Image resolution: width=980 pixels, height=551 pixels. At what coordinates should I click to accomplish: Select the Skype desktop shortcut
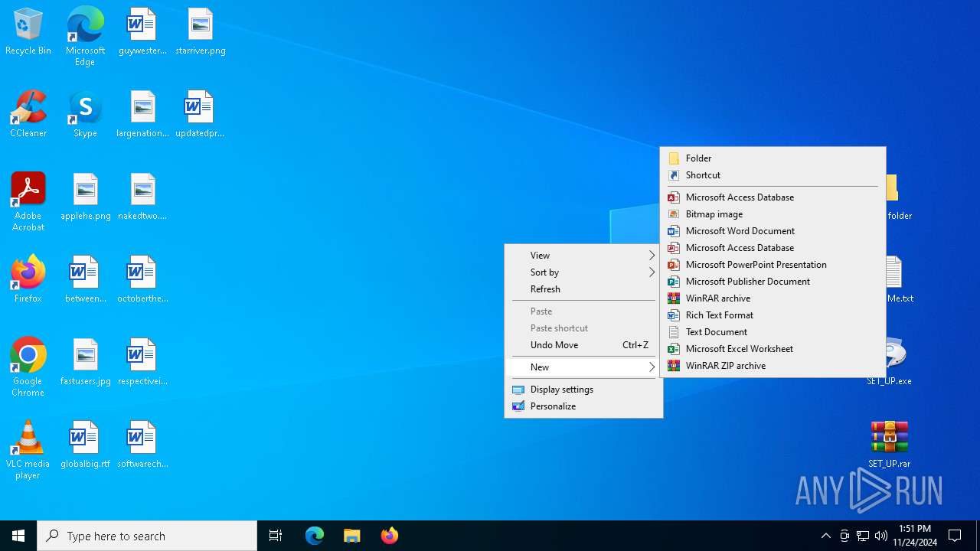(85, 115)
